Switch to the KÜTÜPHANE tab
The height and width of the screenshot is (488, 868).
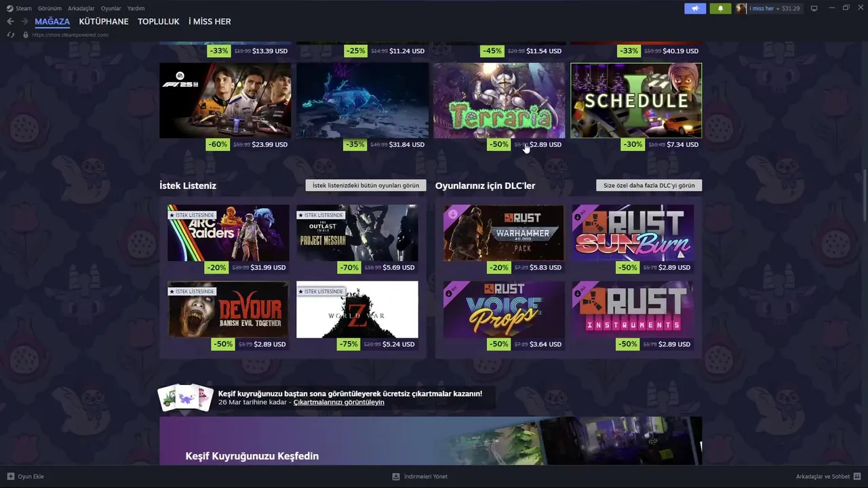[x=104, y=22]
